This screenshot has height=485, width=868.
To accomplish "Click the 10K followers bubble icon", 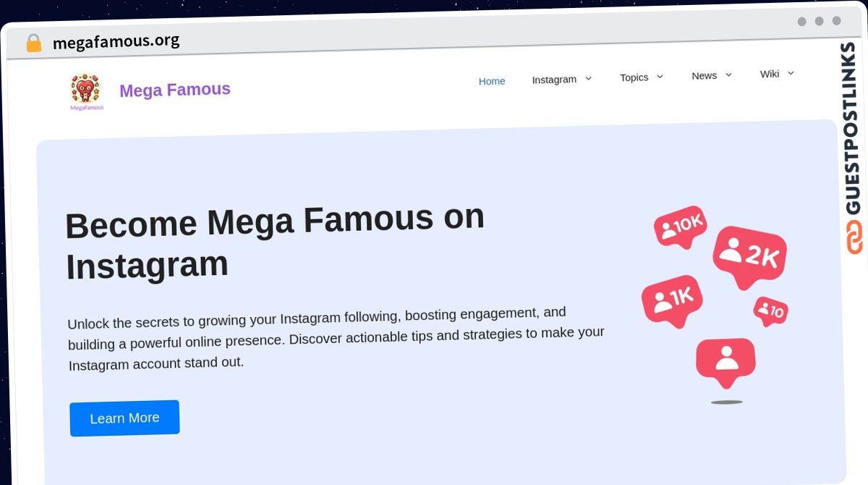I will tap(680, 227).
